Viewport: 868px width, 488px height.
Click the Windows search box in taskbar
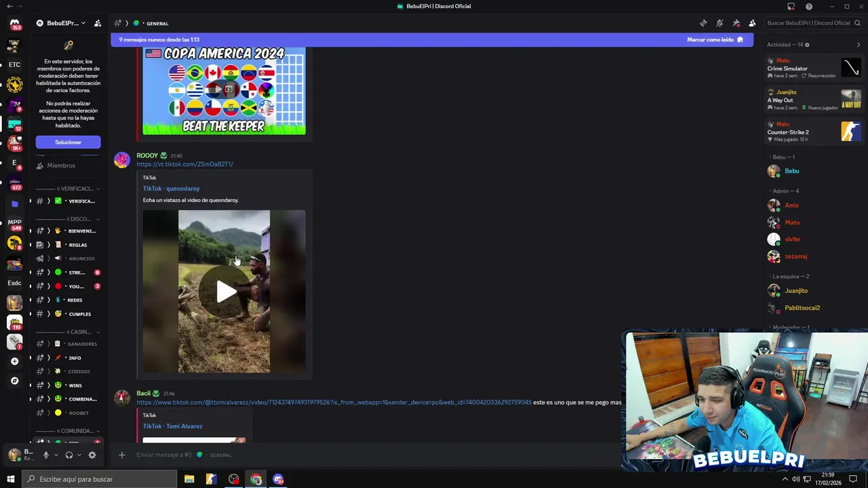point(100,479)
